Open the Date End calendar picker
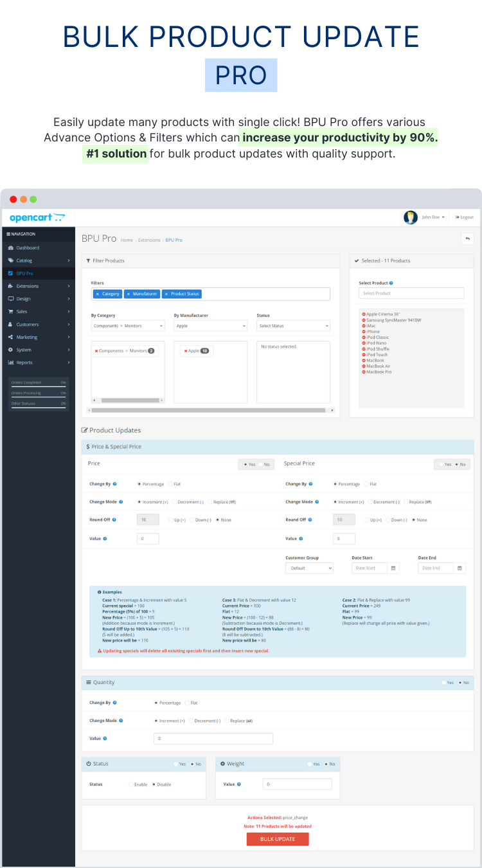Viewport: 482px width, 868px height. (460, 568)
